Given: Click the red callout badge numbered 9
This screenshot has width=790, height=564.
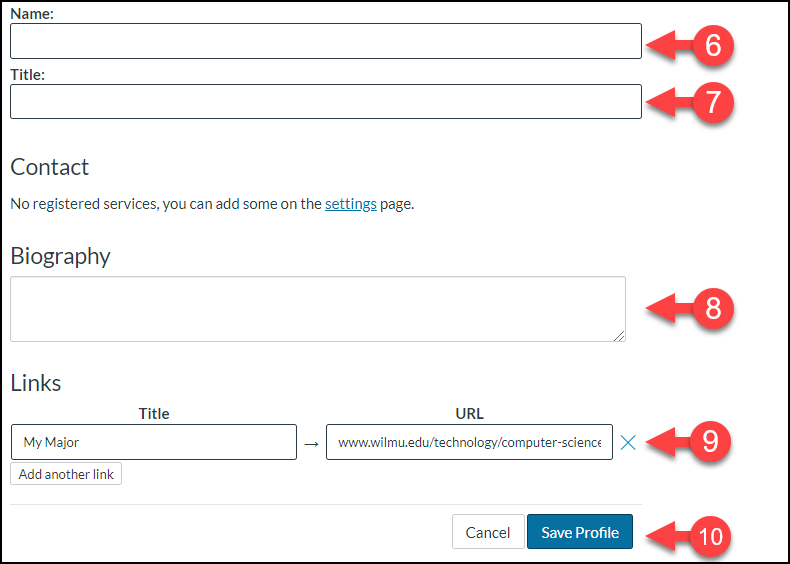Looking at the screenshot, I should [710, 442].
